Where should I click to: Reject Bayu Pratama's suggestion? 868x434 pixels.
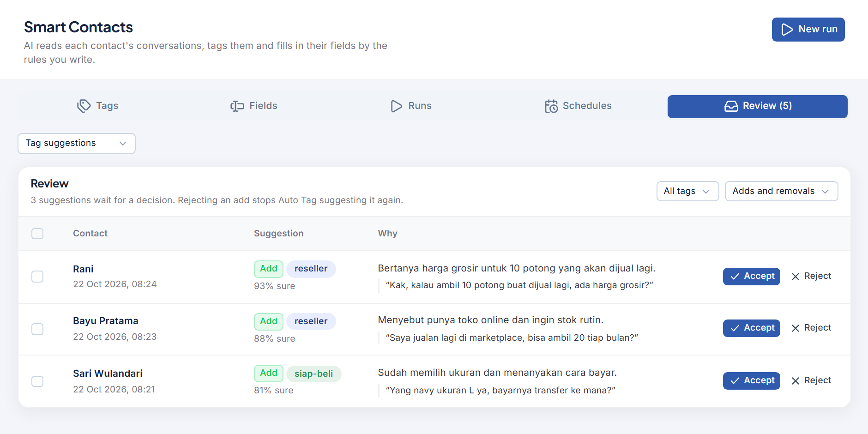click(x=811, y=328)
